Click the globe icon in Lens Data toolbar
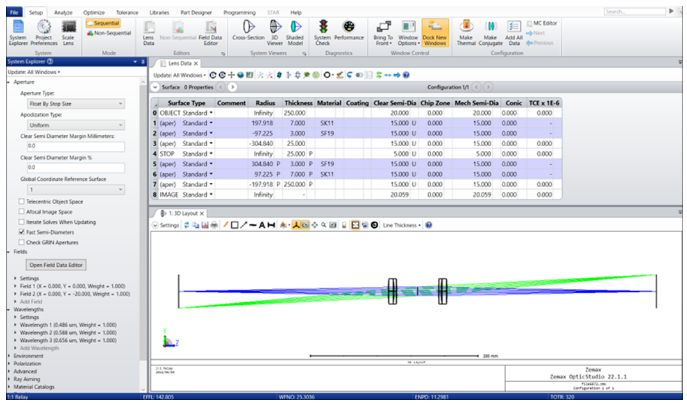Viewport: 687px width, 405px height. [240, 75]
